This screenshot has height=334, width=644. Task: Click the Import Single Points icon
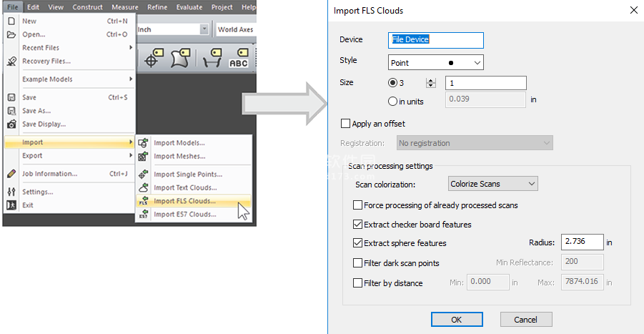[143, 175]
